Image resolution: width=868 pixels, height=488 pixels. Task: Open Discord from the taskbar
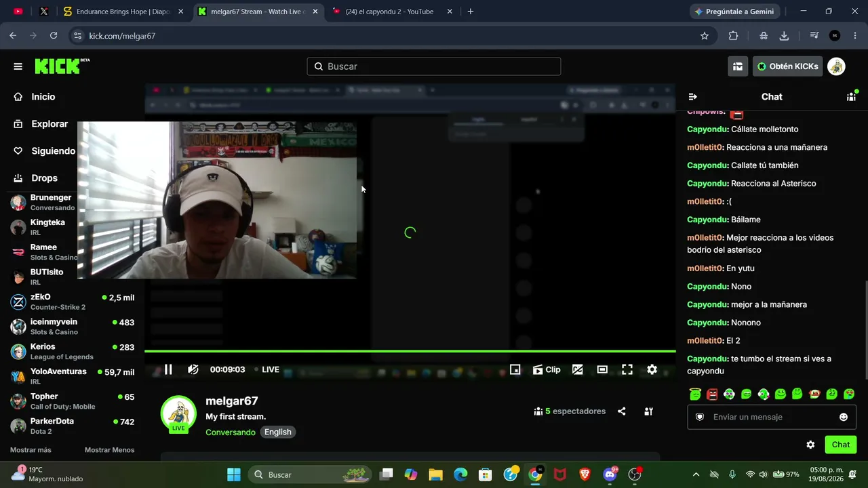click(x=610, y=474)
